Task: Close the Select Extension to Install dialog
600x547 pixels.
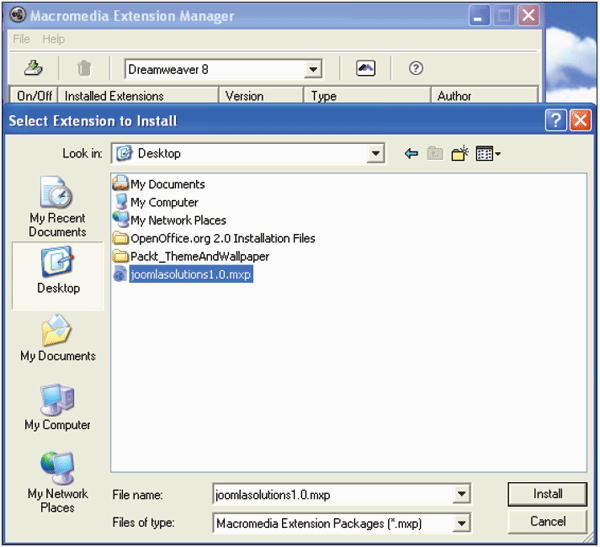Action: pos(580,121)
